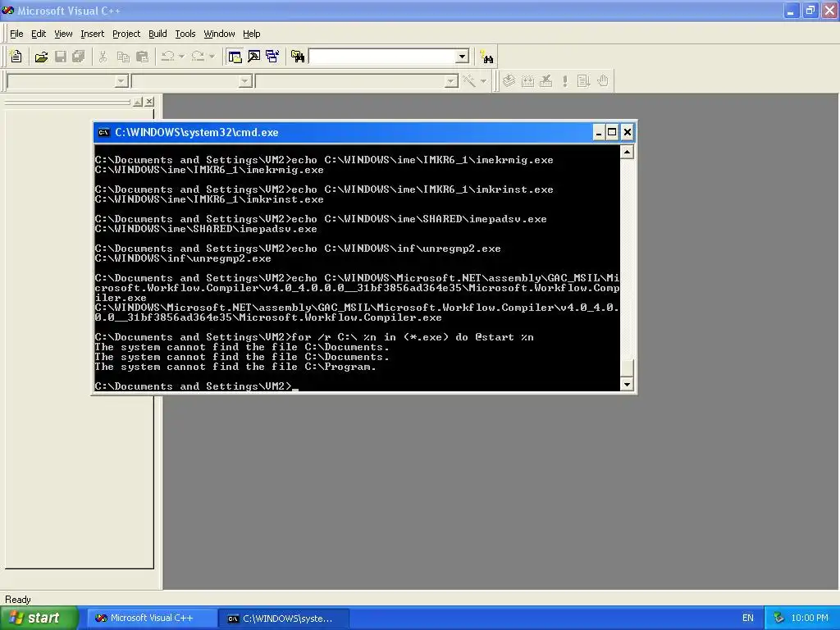Open the Build menu

[157, 34]
